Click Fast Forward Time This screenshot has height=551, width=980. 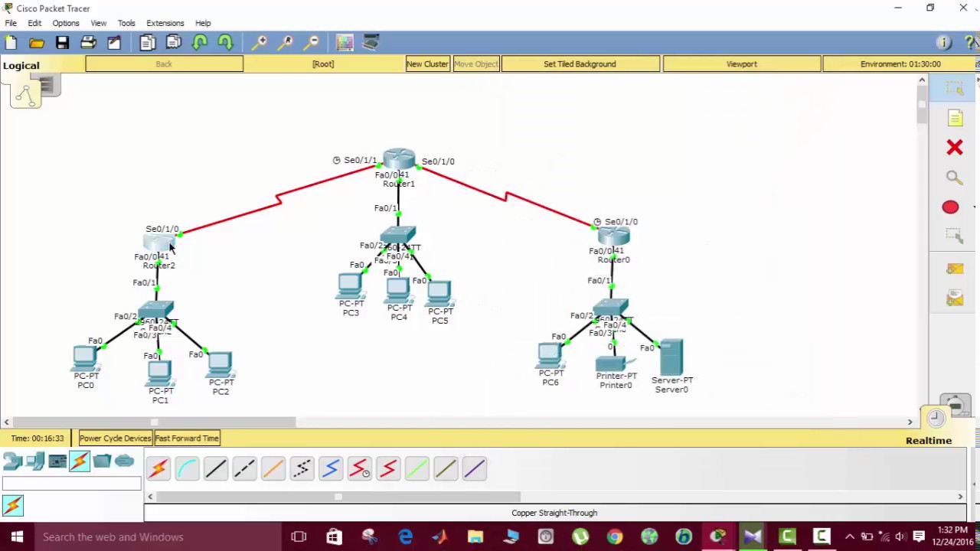(187, 439)
